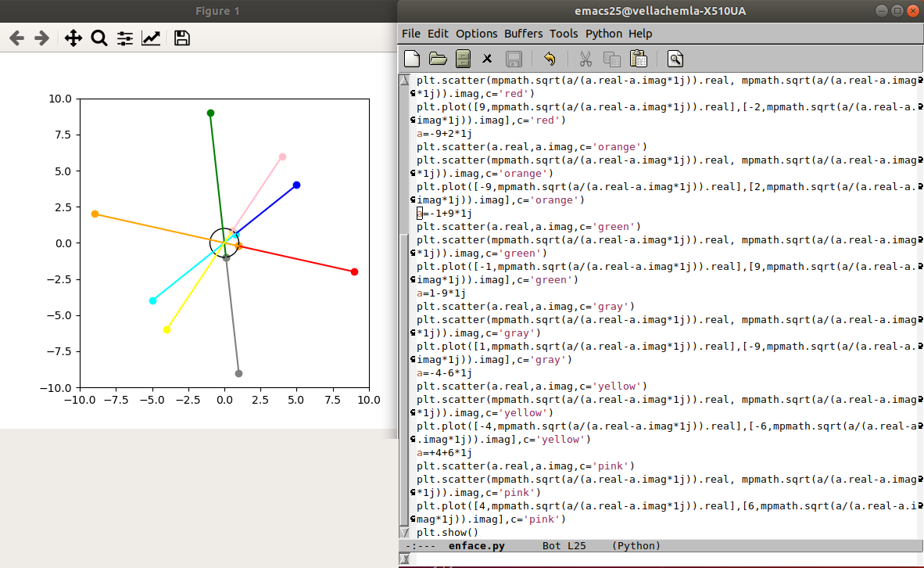
Task: Click the Undo arrow in Emacs toolbar
Action: 550,59
